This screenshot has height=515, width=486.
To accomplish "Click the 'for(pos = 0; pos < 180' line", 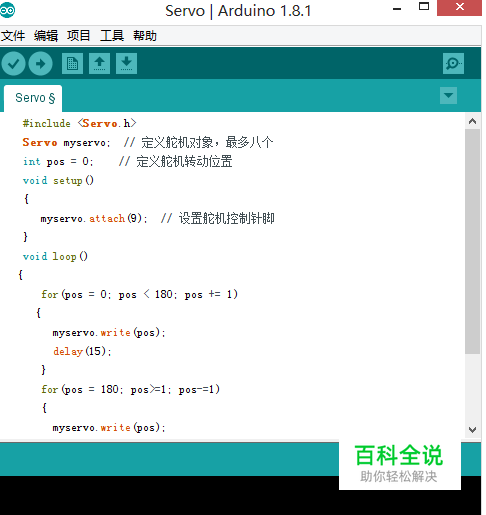I will click(139, 294).
